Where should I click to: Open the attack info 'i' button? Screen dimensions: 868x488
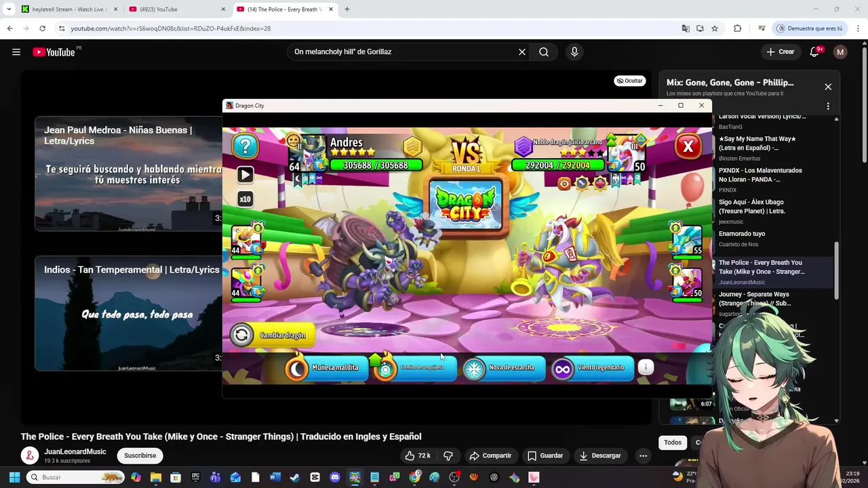pos(646,367)
